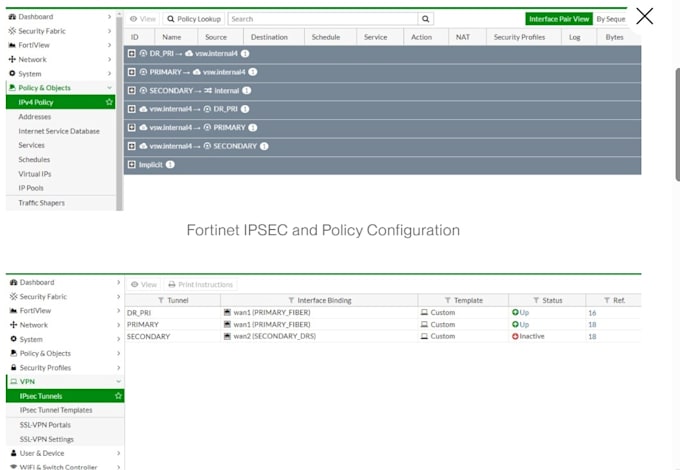This screenshot has width=680, height=470.
Task: Click the info badge on Implicit row
Action: pos(170,164)
